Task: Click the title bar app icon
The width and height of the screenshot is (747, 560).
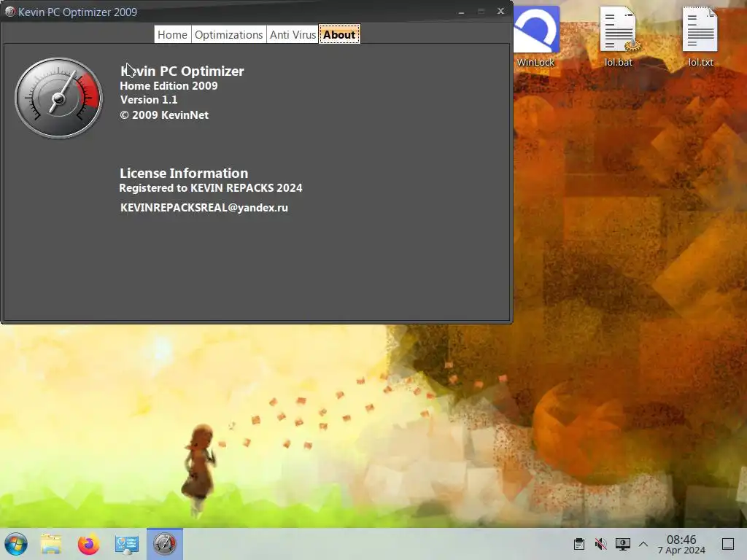Action: click(10, 12)
